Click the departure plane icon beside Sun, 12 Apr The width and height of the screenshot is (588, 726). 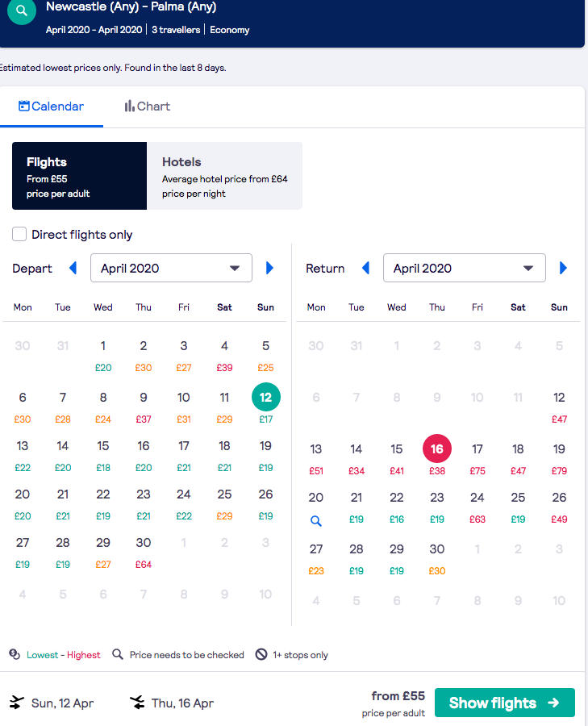tap(15, 703)
